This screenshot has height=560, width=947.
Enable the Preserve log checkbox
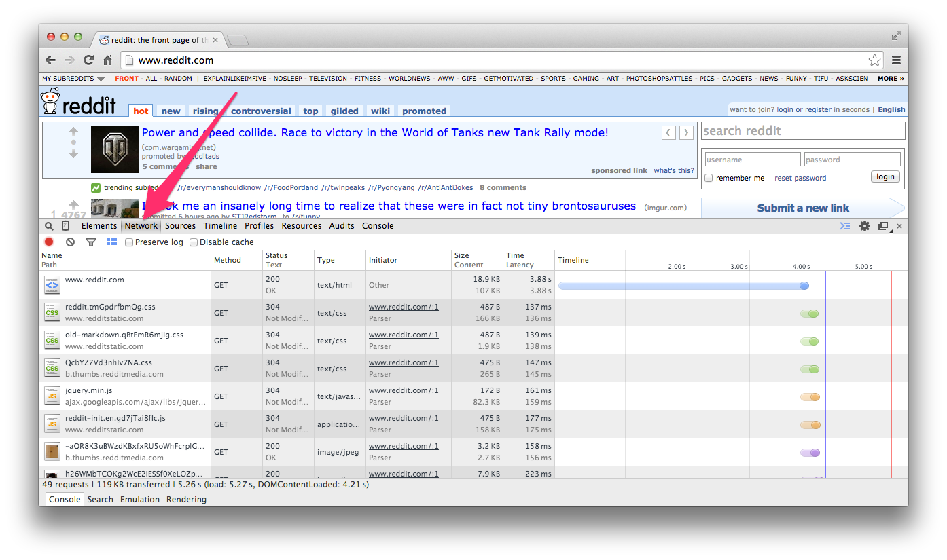click(x=129, y=242)
